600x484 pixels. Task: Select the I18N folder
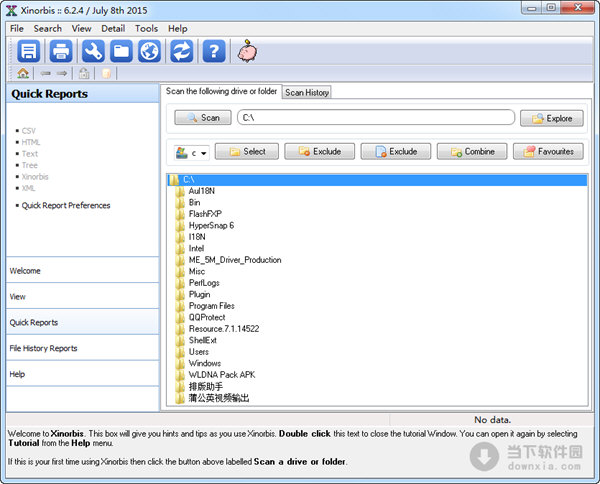[x=197, y=237]
